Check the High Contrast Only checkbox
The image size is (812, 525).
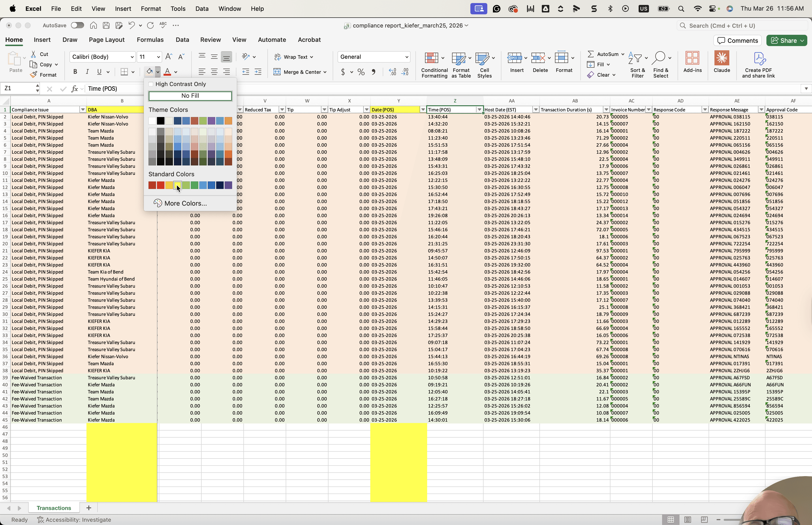[x=151, y=84]
